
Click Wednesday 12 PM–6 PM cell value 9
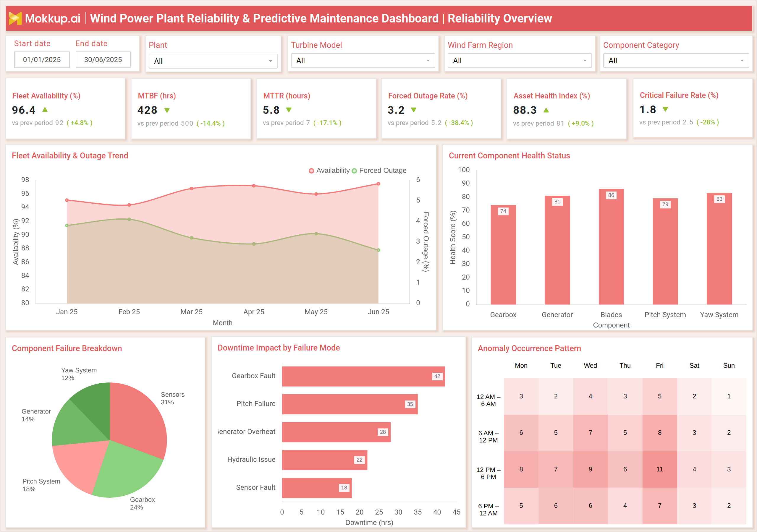pos(591,469)
